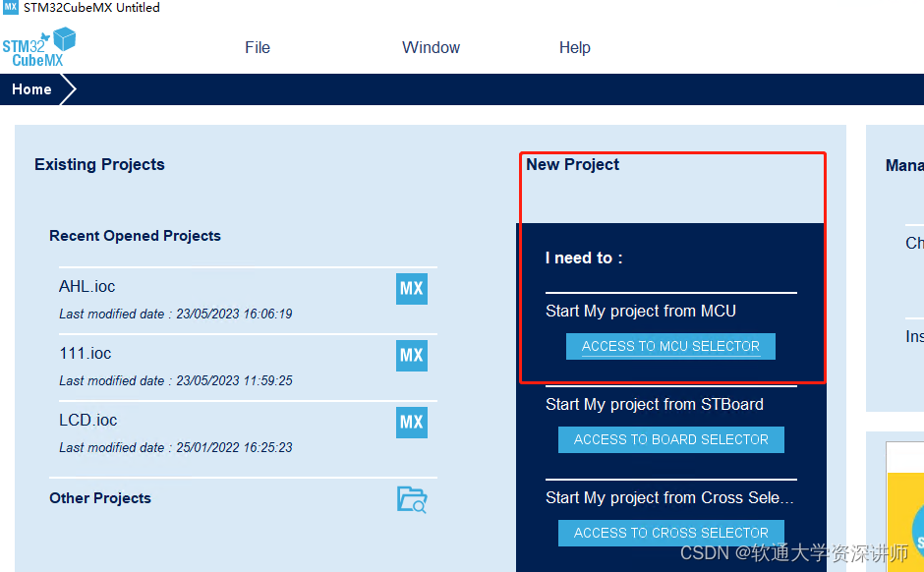Click Start My project from Cross Selector text
924x572 pixels.
pos(669,497)
